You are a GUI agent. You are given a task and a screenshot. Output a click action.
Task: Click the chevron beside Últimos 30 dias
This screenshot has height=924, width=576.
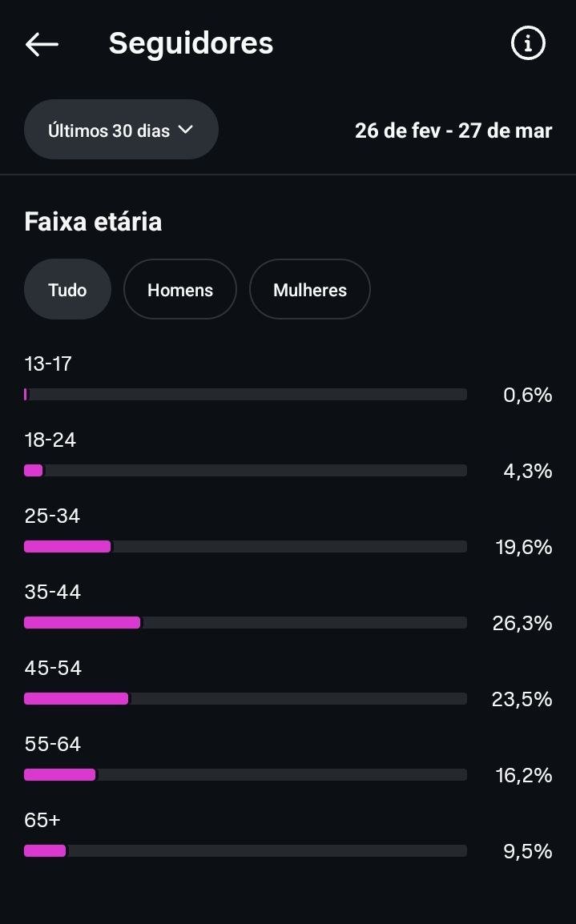pyautogui.click(x=186, y=129)
